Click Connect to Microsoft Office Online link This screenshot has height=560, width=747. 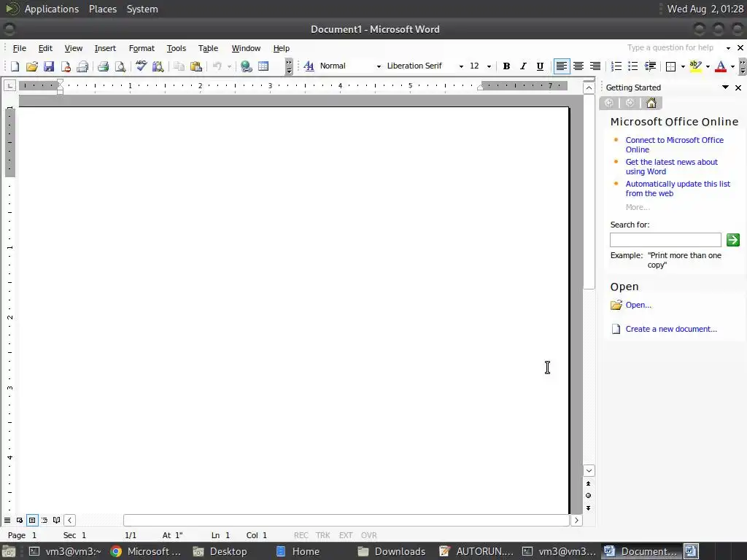pyautogui.click(x=674, y=145)
